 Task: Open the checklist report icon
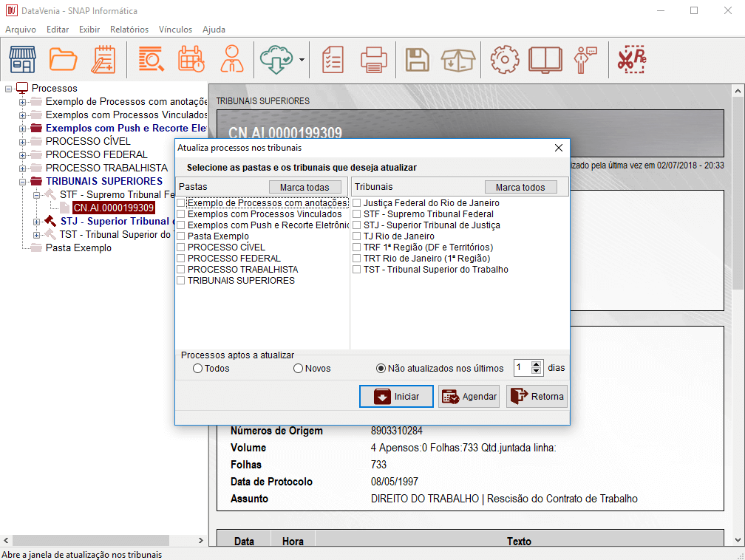333,59
